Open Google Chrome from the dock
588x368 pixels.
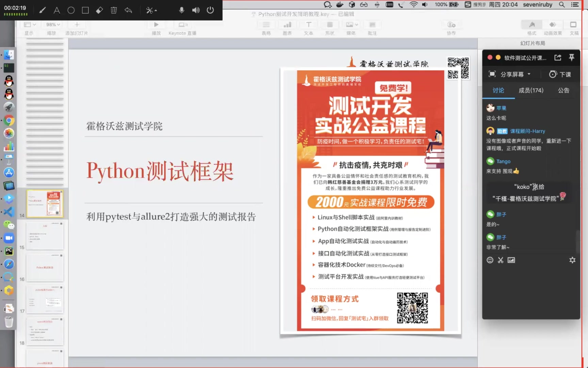click(9, 120)
